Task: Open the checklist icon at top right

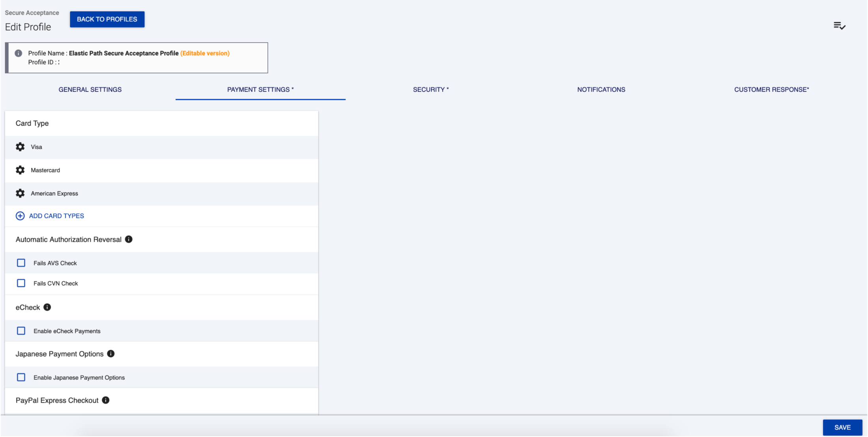Action: (839, 26)
